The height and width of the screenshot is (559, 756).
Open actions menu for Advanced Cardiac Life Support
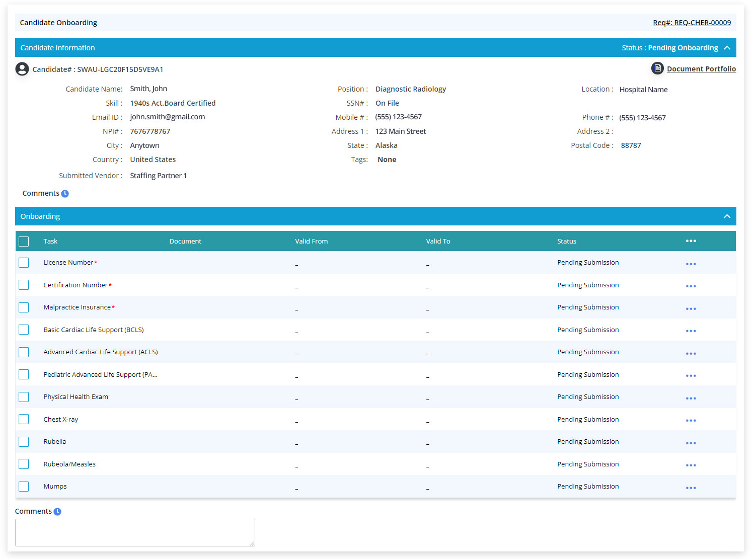pyautogui.click(x=691, y=354)
